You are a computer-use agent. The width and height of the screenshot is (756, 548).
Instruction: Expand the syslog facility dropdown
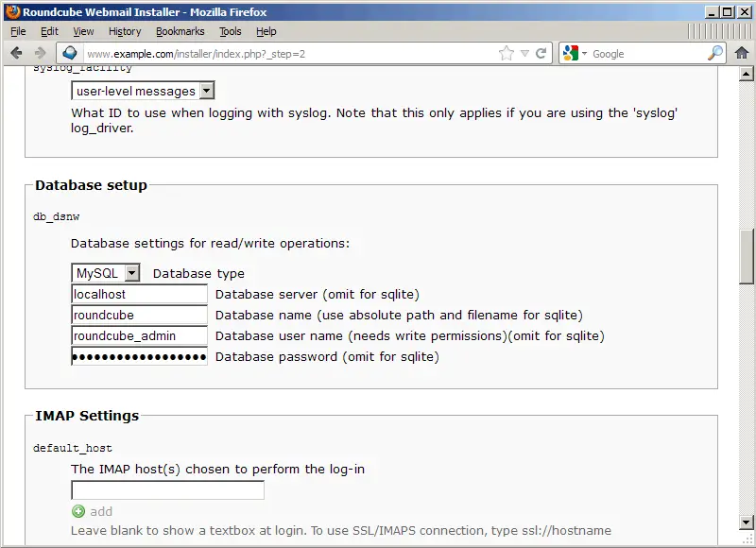[143, 91]
